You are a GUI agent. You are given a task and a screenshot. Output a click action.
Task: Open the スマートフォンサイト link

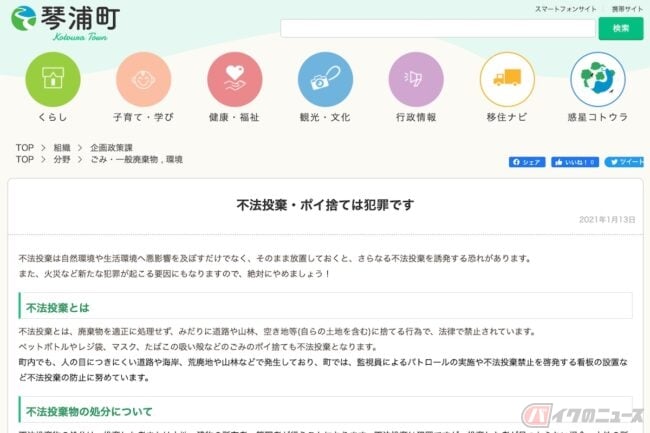point(565,9)
